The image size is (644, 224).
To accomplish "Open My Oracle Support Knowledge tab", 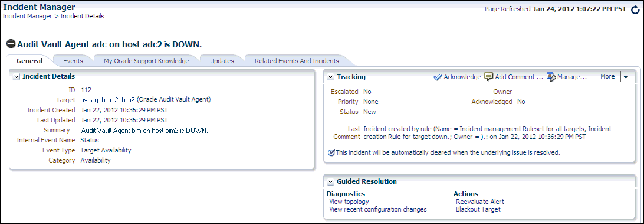I will pos(146,61).
